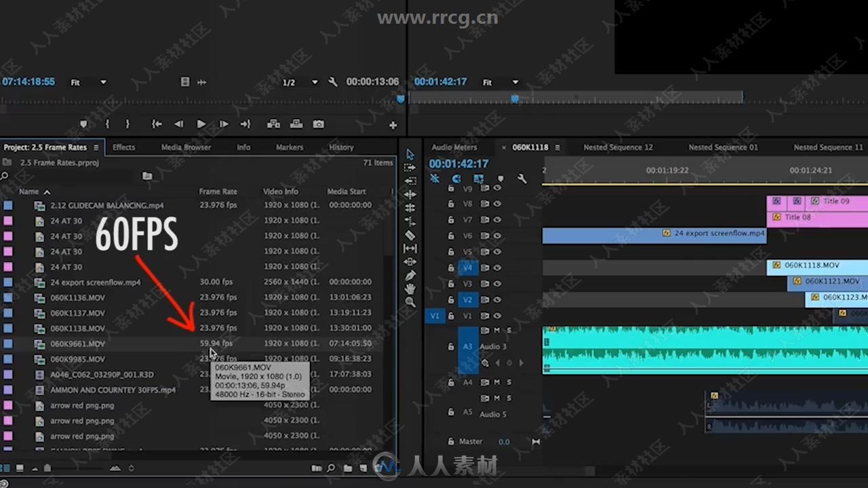
Task: Toggle V9 track output eye
Action: click(497, 188)
